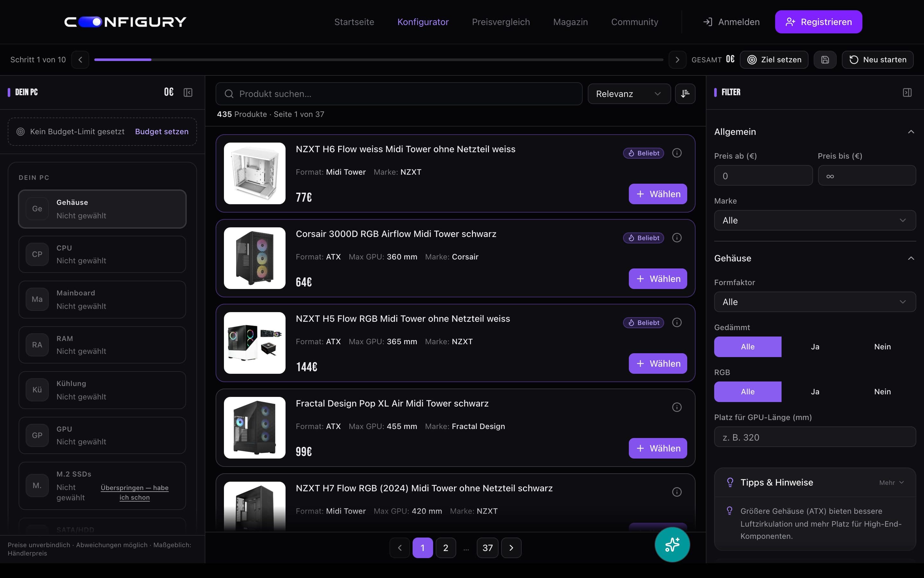This screenshot has width=924, height=578.
Task: Click the M.2 SSDs 'M.' step icon
Action: point(37,486)
